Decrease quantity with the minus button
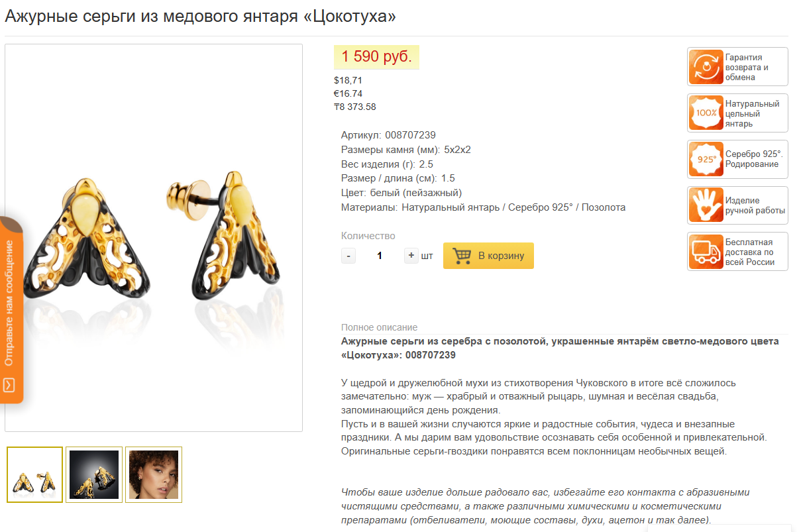The width and height of the screenshot is (797, 532). 348,256
